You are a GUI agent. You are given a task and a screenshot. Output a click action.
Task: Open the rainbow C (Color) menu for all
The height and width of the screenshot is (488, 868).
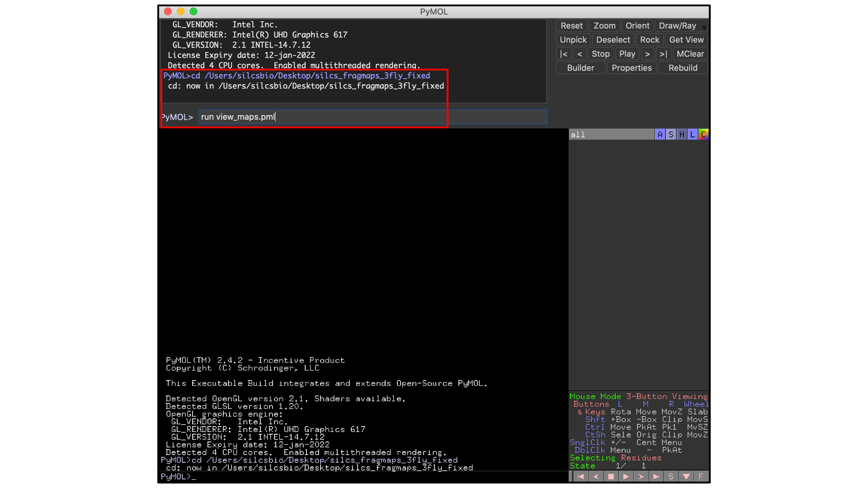(703, 134)
